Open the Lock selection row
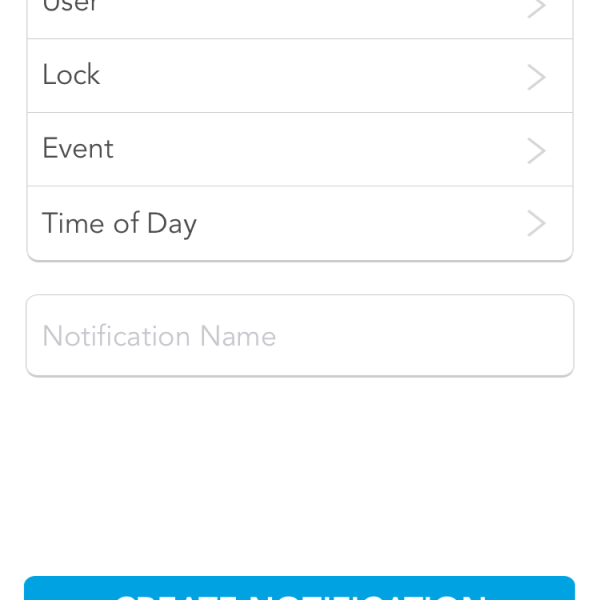 coord(300,76)
